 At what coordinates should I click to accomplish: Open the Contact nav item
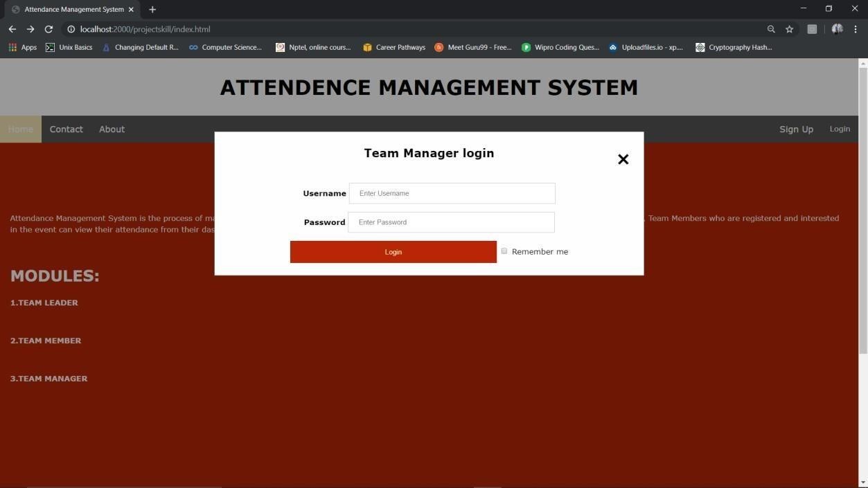click(66, 129)
